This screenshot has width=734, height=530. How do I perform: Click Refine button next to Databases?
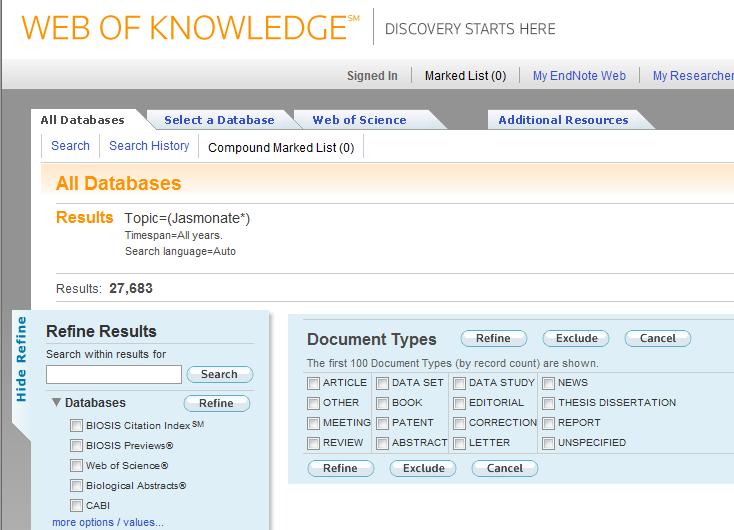point(217,403)
